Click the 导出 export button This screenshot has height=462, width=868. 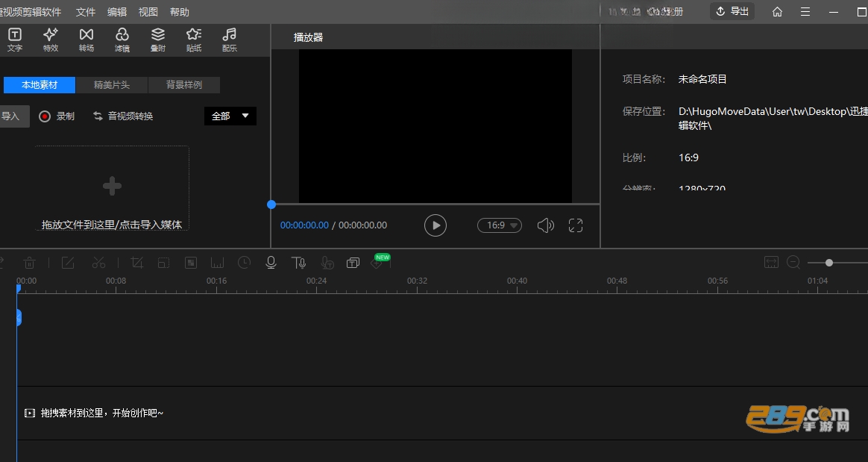coord(732,11)
